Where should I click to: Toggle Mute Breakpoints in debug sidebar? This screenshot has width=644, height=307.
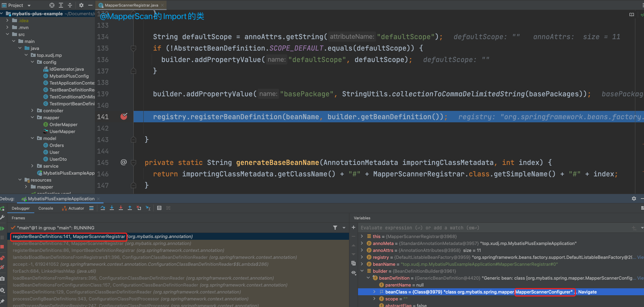coord(2,267)
